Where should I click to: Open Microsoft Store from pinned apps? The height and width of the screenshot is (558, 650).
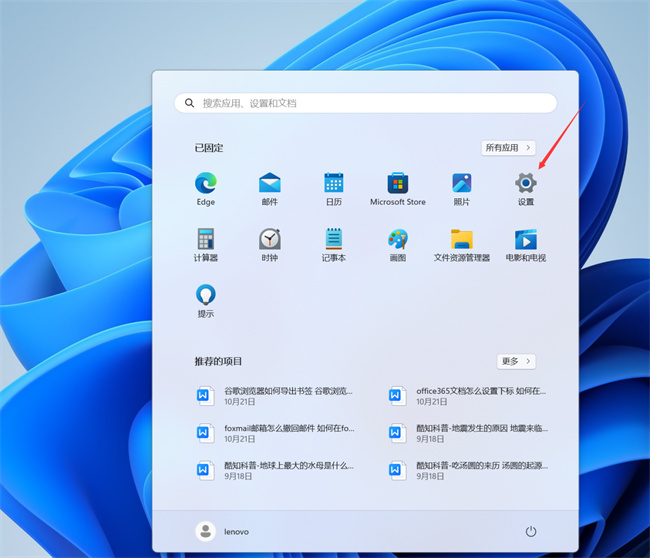pos(398,189)
